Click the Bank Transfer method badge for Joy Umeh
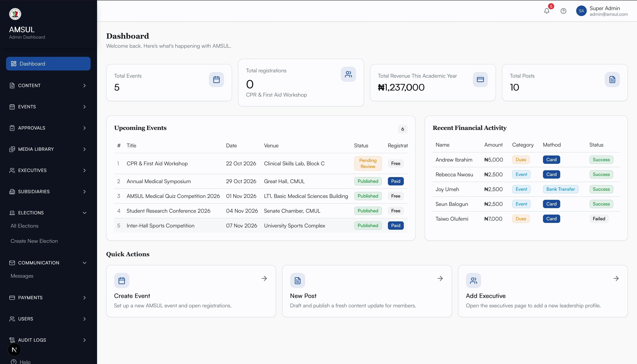 point(560,189)
